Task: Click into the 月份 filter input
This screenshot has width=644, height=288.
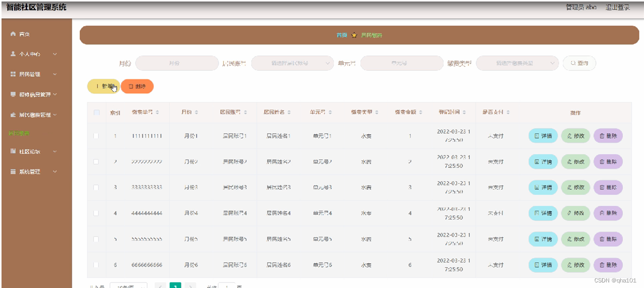Action: point(177,63)
